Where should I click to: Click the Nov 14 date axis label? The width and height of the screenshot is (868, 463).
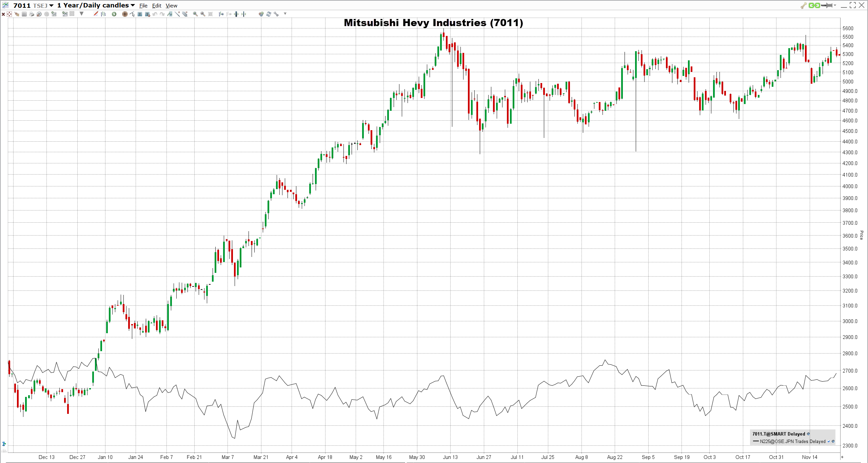[810, 457]
